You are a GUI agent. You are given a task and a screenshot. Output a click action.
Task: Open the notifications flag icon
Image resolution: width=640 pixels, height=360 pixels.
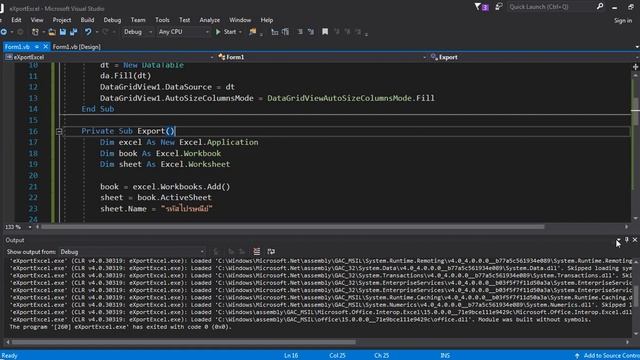click(x=481, y=7)
